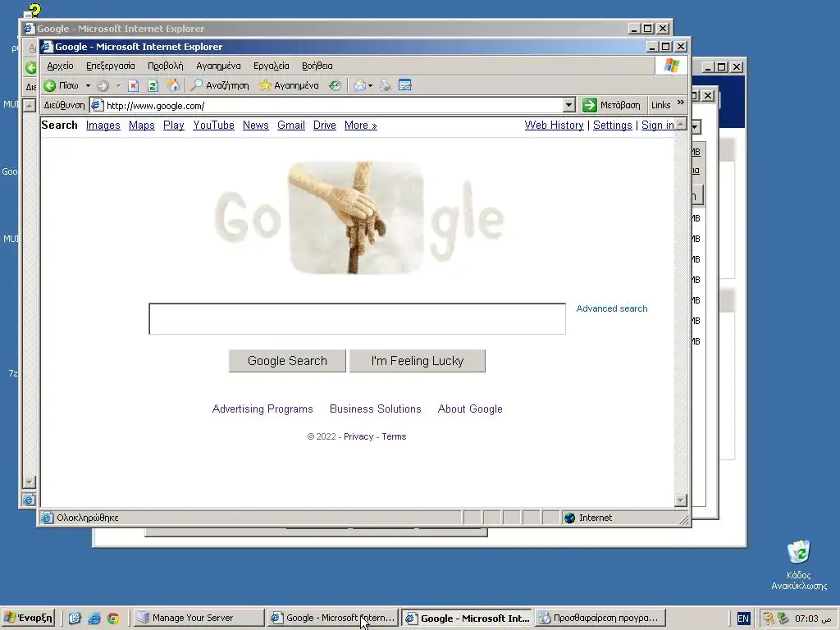Click the Sign in link
Viewport: 840px width, 630px height.
pyautogui.click(x=657, y=125)
